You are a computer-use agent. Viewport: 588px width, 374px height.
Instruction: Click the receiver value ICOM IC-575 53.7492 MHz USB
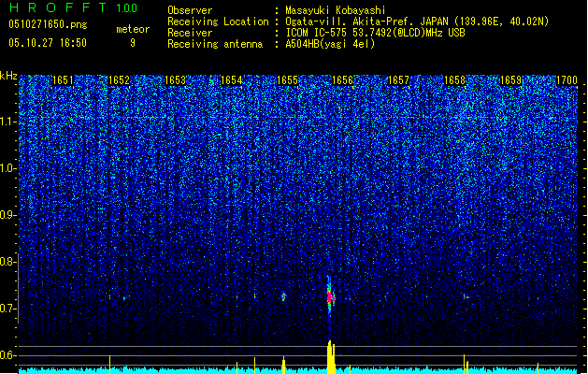(375, 33)
